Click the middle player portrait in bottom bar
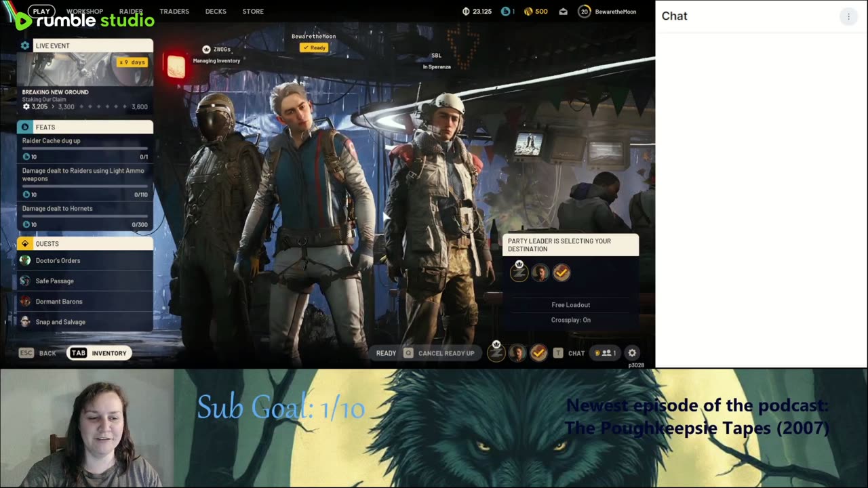 pos(517,353)
